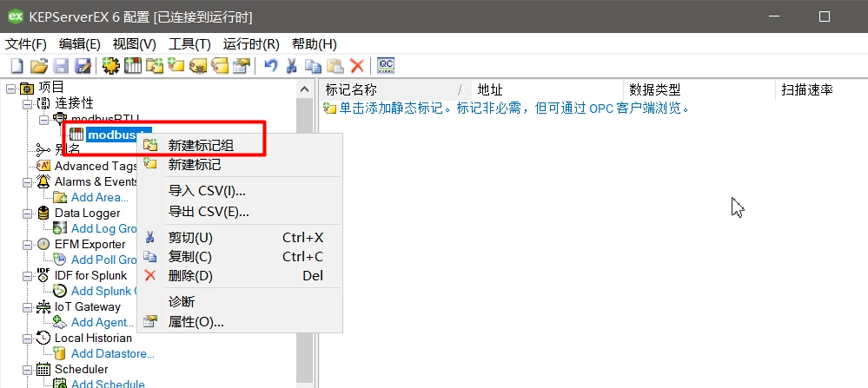
Task: Choose 导出 CSV(E)... from context menu
Action: click(241, 211)
